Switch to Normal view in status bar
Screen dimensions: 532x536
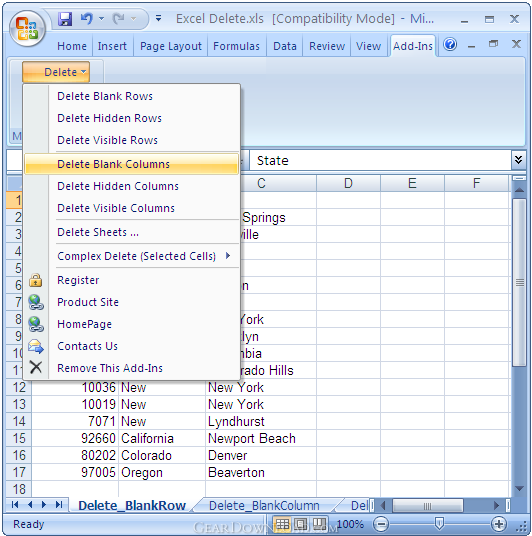(x=283, y=523)
